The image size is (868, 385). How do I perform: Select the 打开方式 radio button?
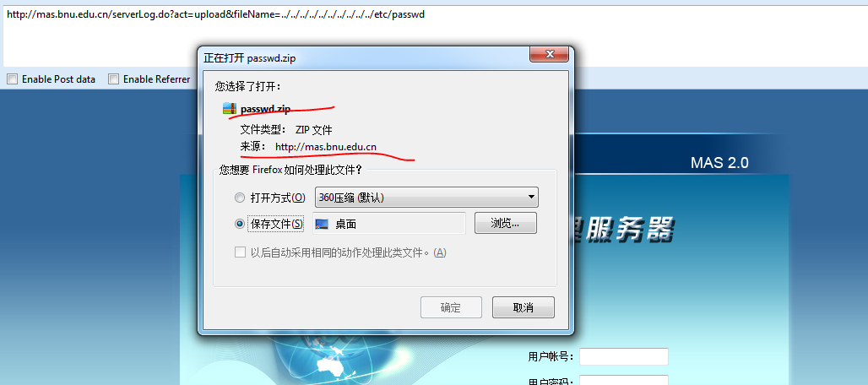(240, 198)
